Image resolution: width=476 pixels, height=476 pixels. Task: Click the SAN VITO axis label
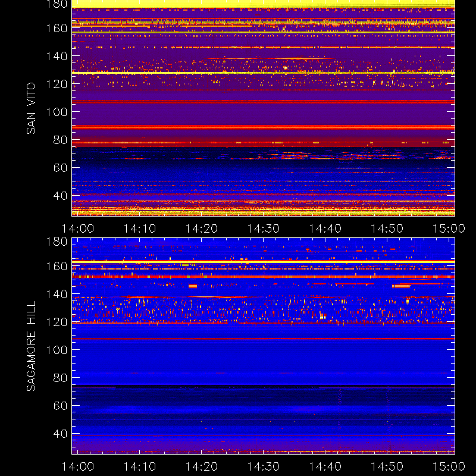31,108
